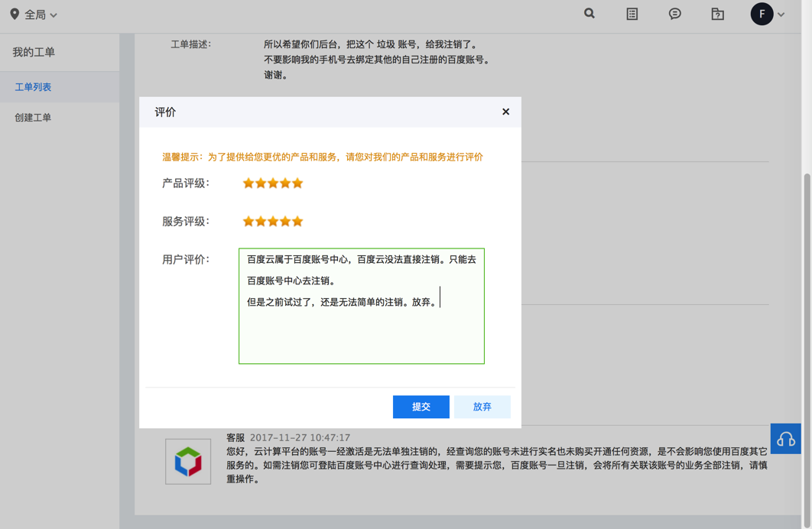Screen dimensions: 812x529
Task: Set 产品评级 to one star
Action: pyautogui.click(x=248, y=183)
